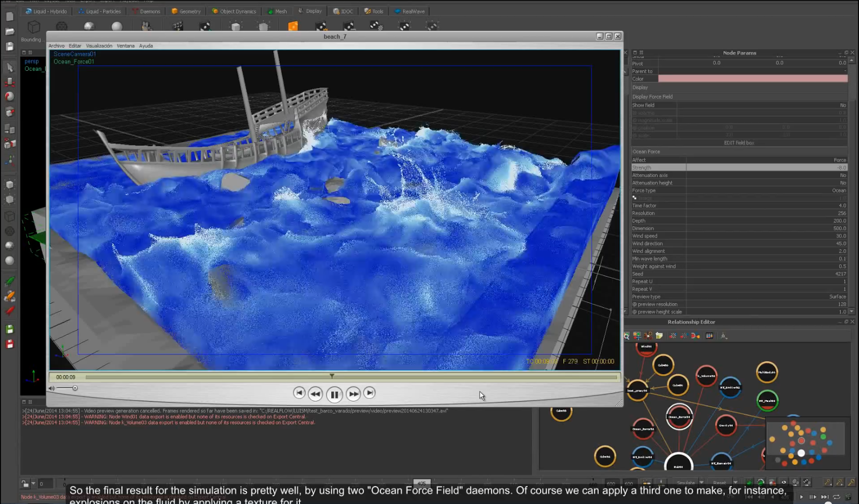Open Archivo menu in beach_7 player
The width and height of the screenshot is (859, 504).
[x=56, y=46]
